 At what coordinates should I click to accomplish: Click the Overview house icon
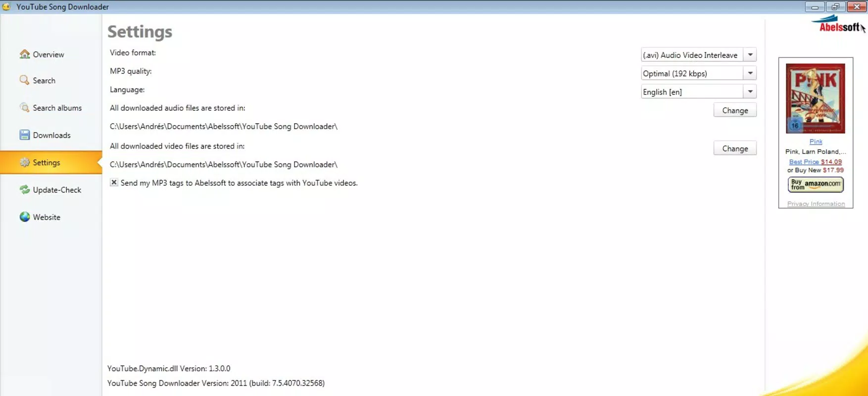[x=25, y=54]
